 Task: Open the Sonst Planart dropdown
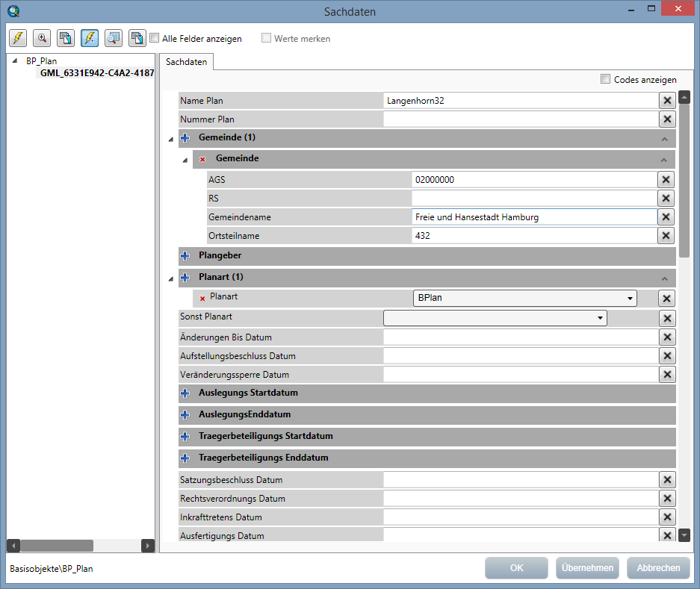495,318
